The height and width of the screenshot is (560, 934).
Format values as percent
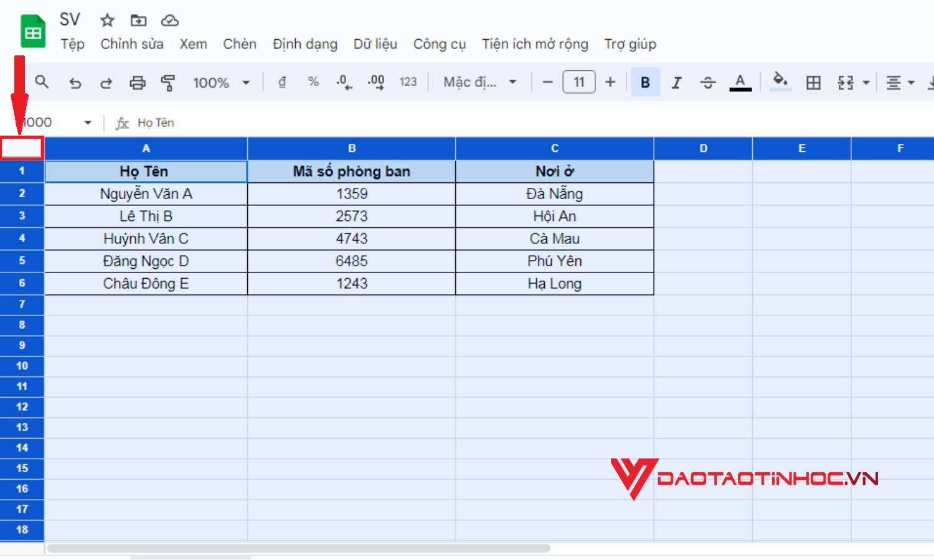pos(313,82)
